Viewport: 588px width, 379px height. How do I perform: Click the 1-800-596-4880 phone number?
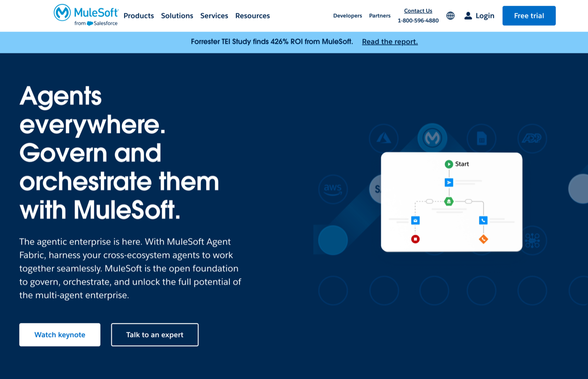tap(418, 21)
